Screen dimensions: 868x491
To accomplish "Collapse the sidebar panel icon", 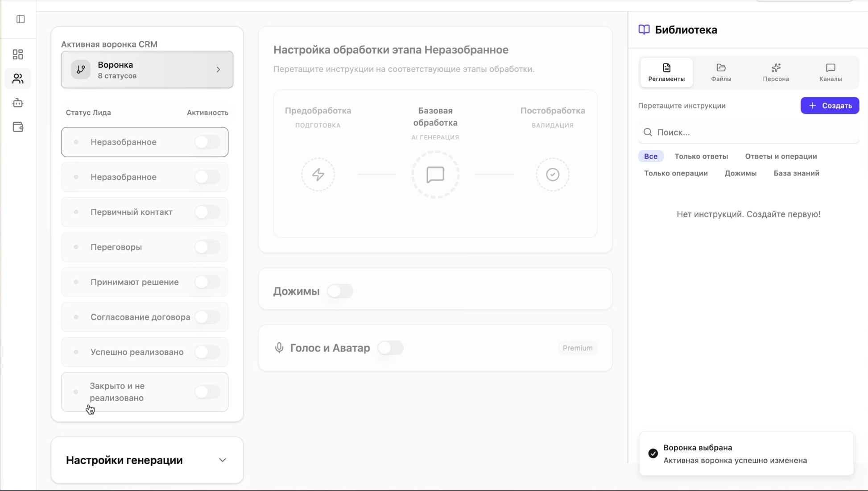I will pyautogui.click(x=21, y=19).
